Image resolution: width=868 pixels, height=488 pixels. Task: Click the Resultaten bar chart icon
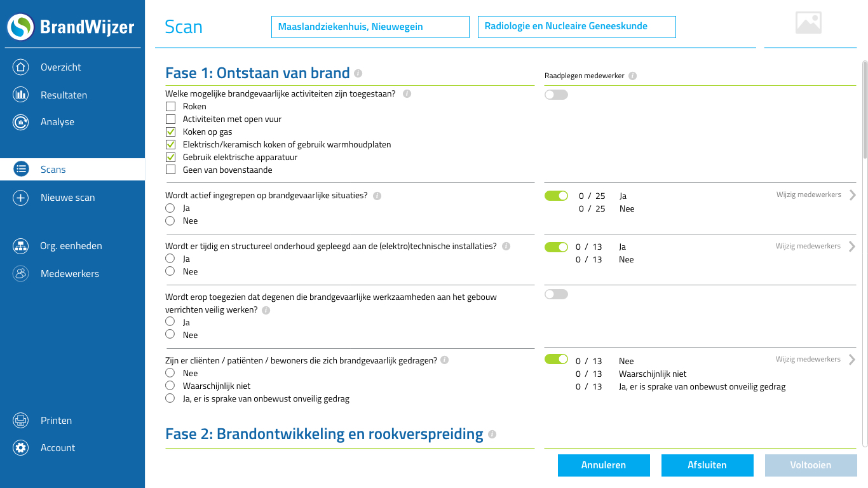pos(21,95)
